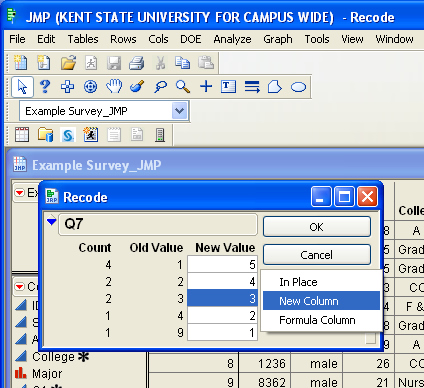
Task: Click the New Data Table icon
Action: point(21,62)
